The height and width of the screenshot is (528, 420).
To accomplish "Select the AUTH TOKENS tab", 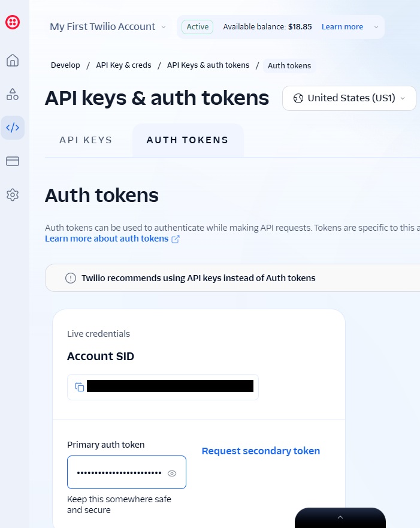I will (x=188, y=140).
